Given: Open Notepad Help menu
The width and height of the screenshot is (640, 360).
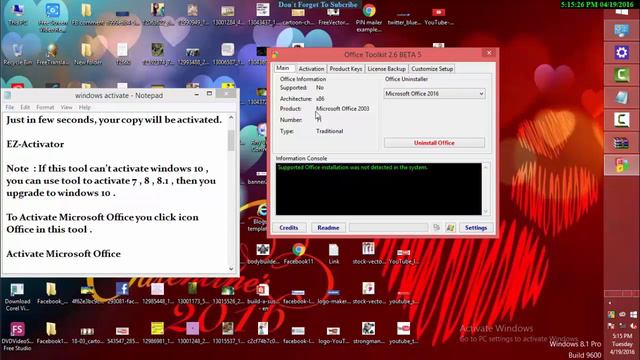Looking at the screenshot, I should 84,107.
